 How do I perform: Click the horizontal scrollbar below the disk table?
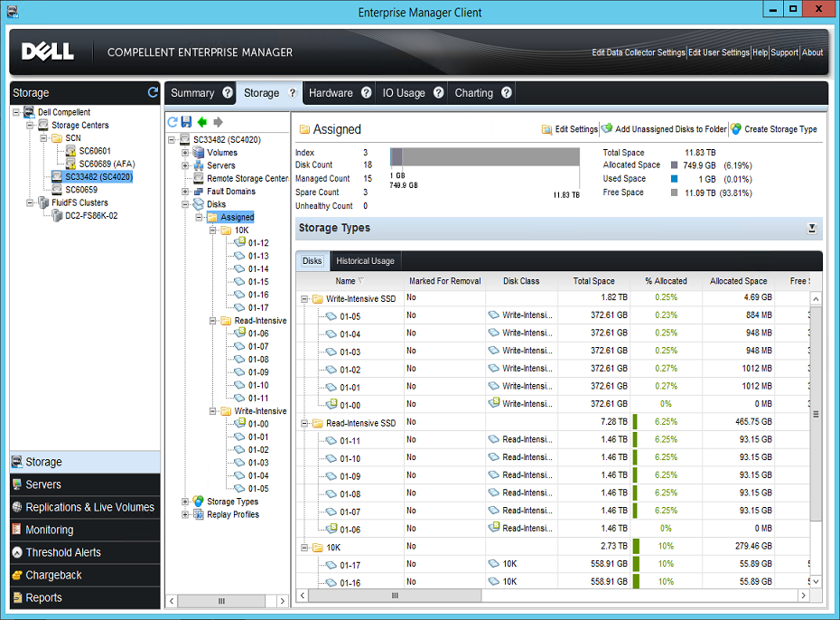point(395,596)
